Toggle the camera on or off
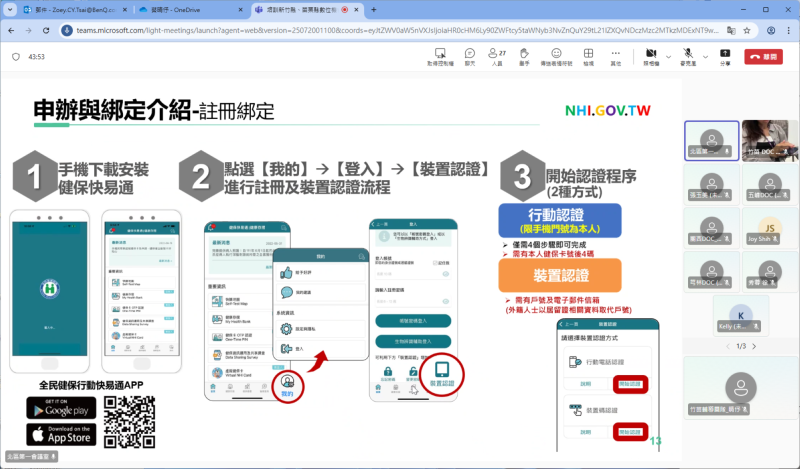The height and width of the screenshot is (469, 800). (x=651, y=57)
